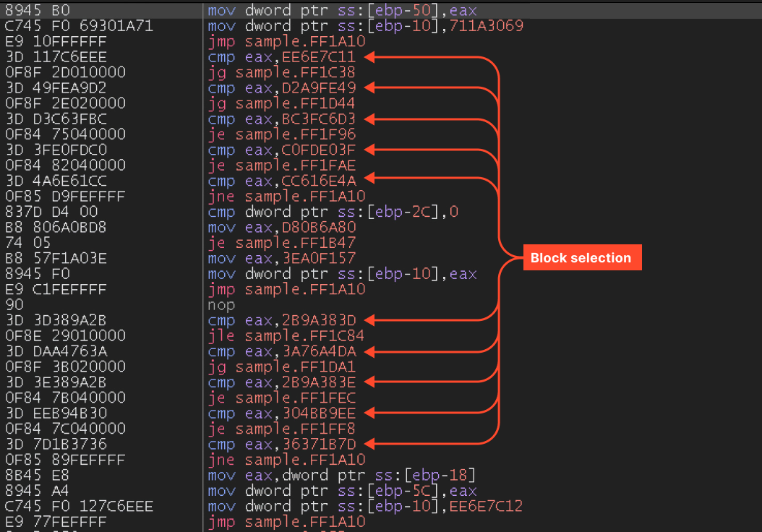Select the nop instruction

point(221,304)
